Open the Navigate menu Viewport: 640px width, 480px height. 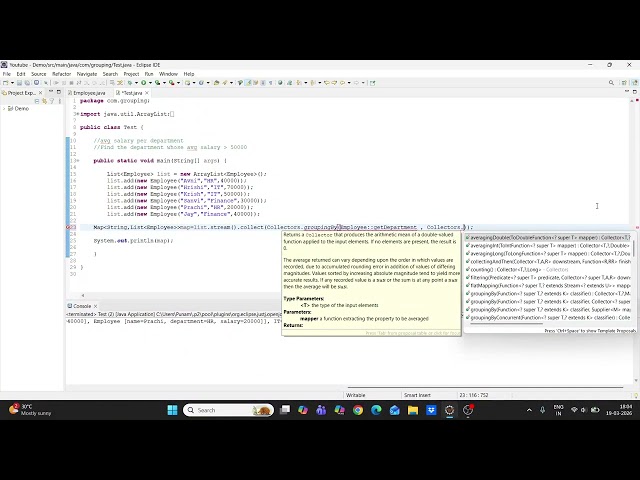[x=87, y=74]
